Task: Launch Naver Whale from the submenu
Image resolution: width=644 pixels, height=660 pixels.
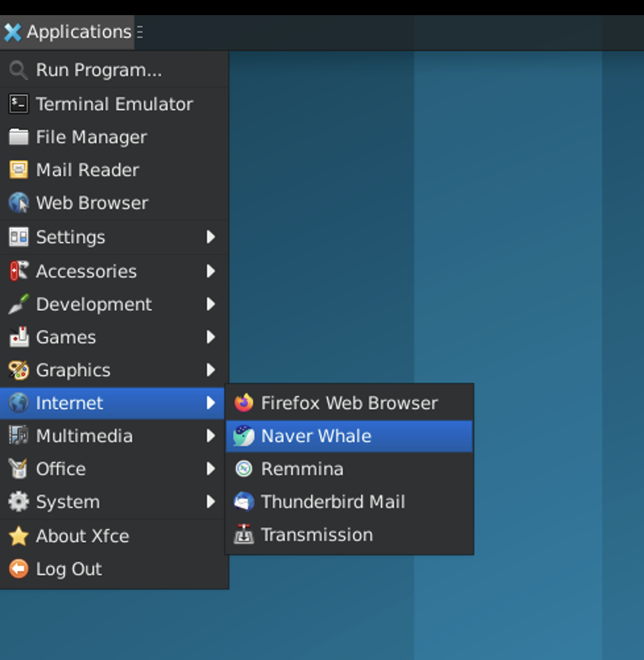Action: pos(349,436)
